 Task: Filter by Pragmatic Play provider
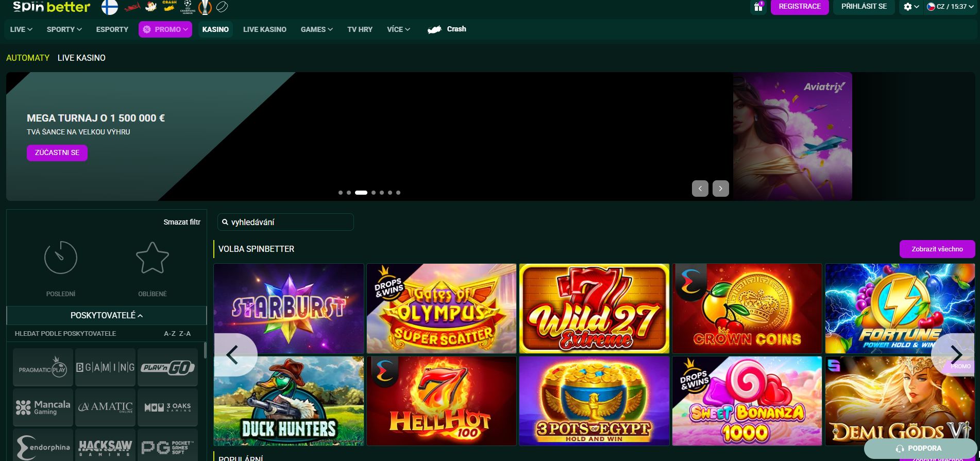click(x=43, y=367)
